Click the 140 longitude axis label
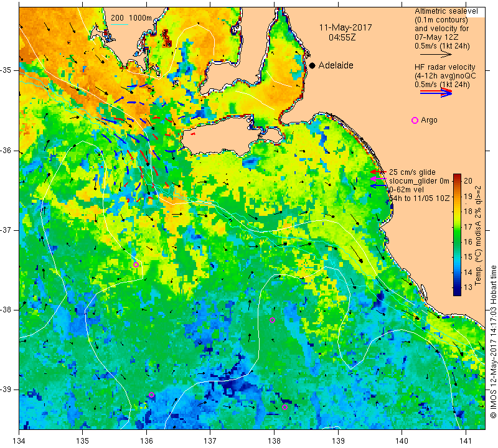The image size is (498, 448). click(x=402, y=441)
